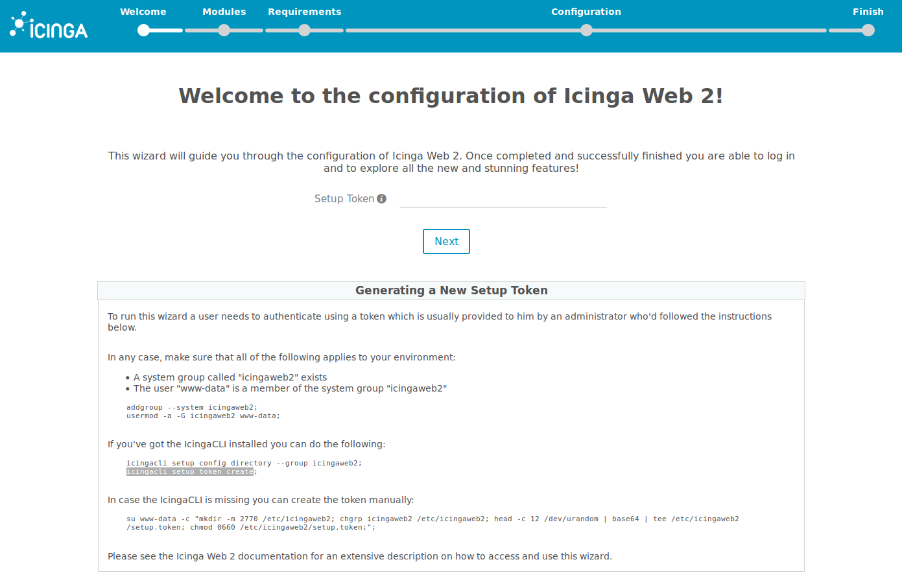Switch to the Requirements step

304,12
